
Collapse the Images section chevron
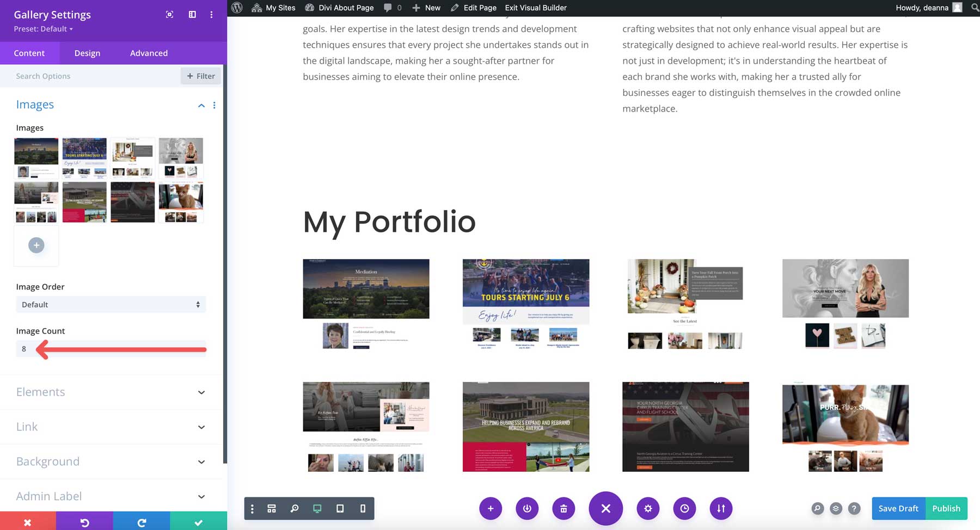(201, 105)
